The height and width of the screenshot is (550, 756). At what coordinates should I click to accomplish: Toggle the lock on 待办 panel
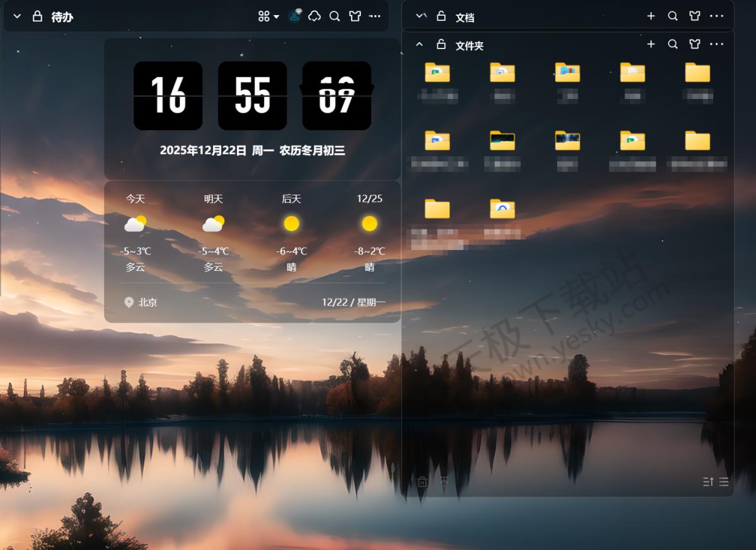coord(37,16)
